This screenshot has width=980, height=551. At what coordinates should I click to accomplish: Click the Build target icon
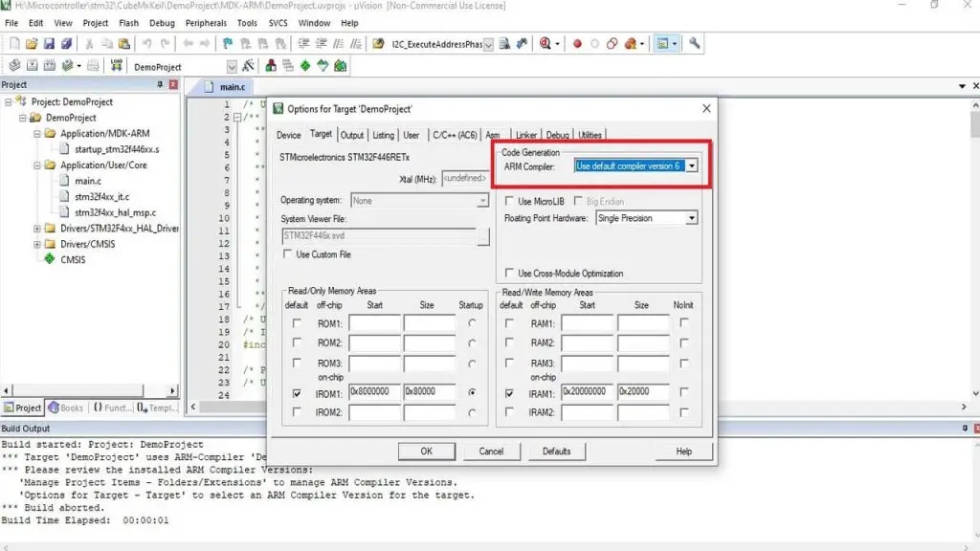[x=32, y=66]
